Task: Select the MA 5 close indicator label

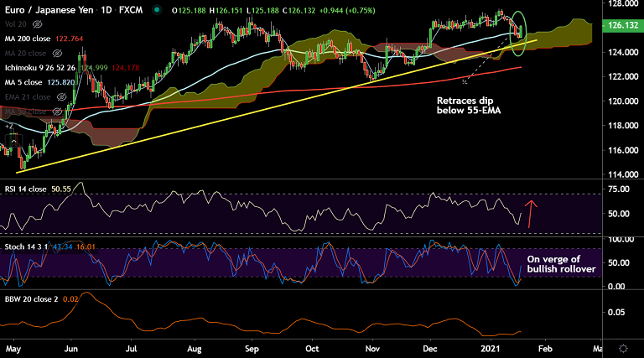Action: (23, 82)
